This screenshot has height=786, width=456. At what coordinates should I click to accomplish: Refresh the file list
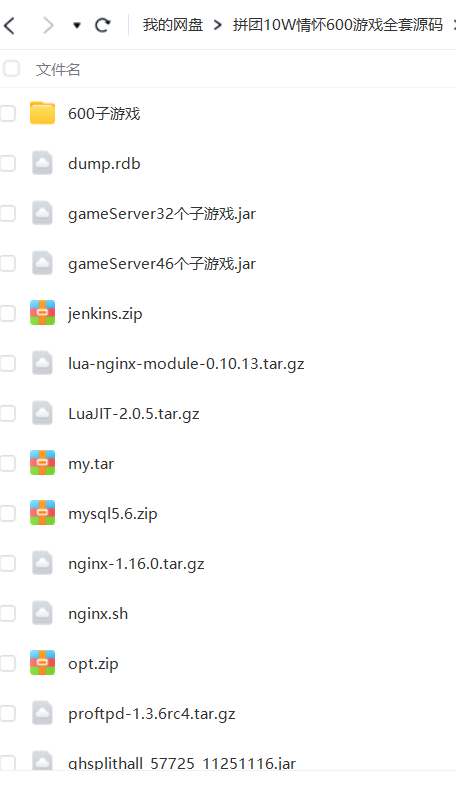(x=103, y=25)
